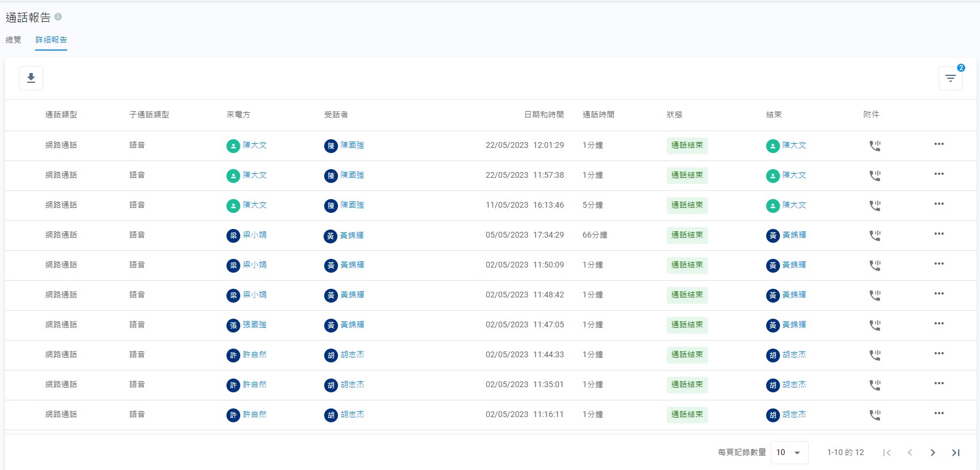Open caller 張國強 profile link

pyautogui.click(x=254, y=325)
